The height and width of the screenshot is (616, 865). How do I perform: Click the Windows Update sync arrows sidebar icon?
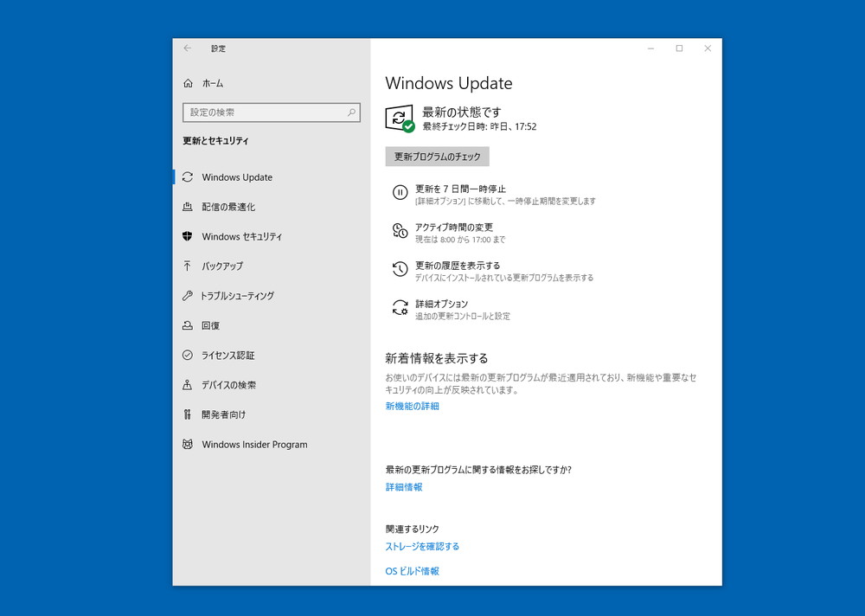point(188,177)
